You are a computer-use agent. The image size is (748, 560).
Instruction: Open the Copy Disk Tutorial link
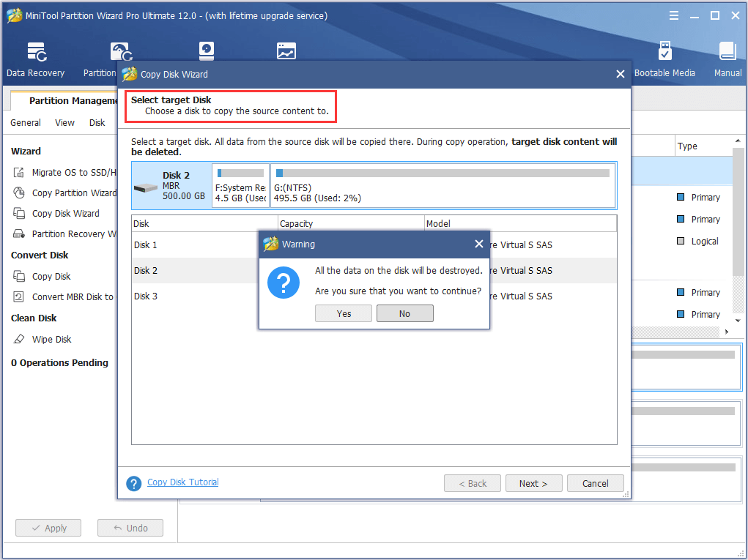(x=182, y=482)
